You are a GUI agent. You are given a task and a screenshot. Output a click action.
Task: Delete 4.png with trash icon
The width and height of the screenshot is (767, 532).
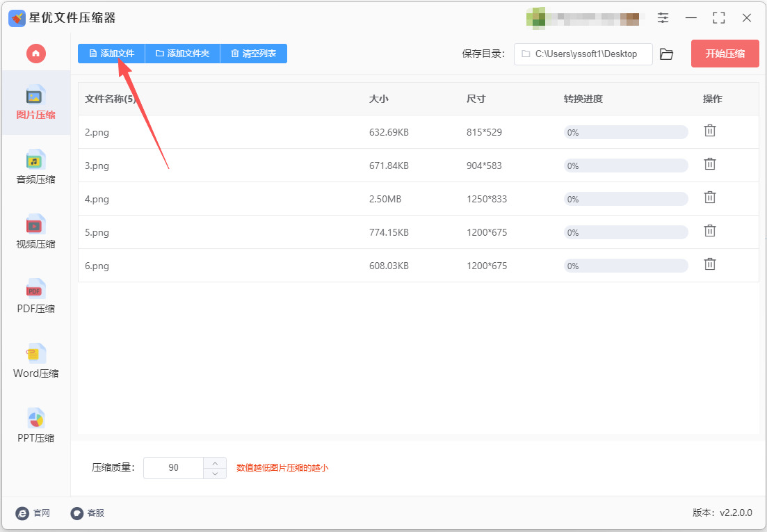pos(710,197)
